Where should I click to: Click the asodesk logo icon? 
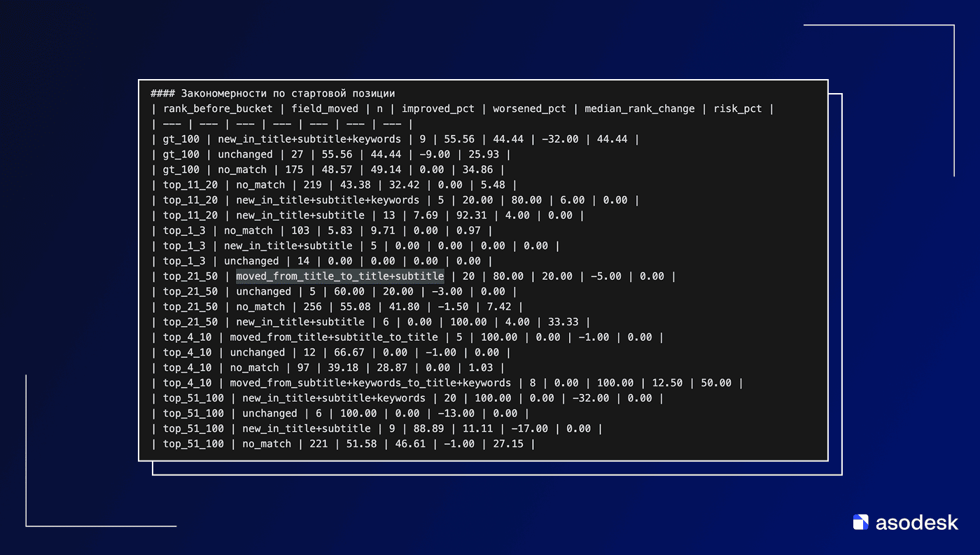tap(860, 522)
